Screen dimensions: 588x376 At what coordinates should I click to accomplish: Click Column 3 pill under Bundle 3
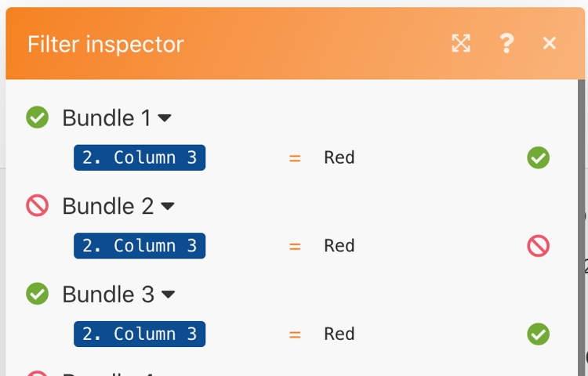(x=140, y=334)
